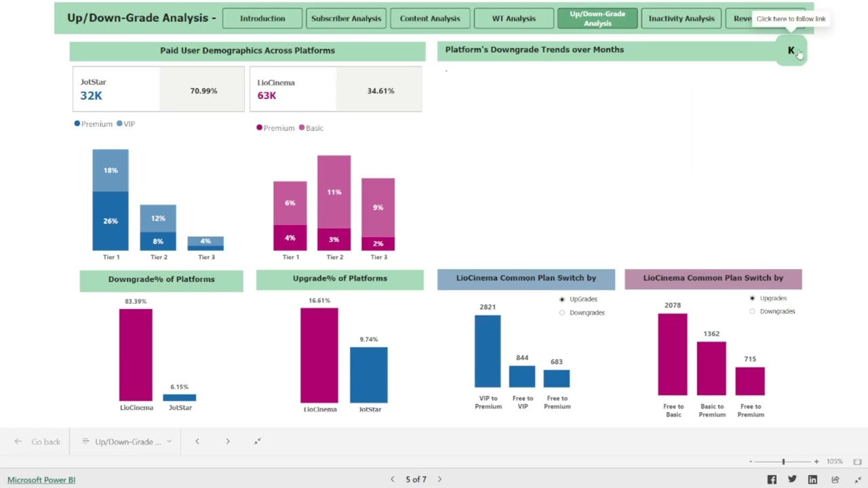Screen dimensions: 868x488
Task: Click zoom level 105% text
Action: (835, 462)
